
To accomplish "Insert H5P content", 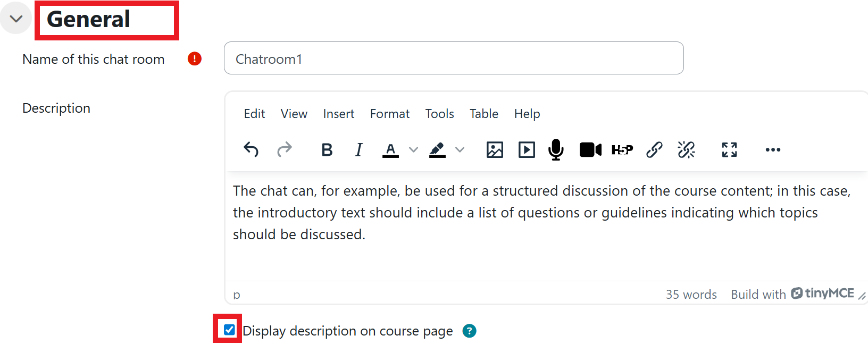I will tap(622, 150).
